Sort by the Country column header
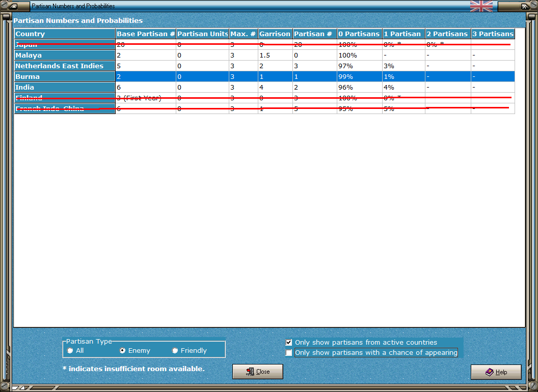 point(65,34)
